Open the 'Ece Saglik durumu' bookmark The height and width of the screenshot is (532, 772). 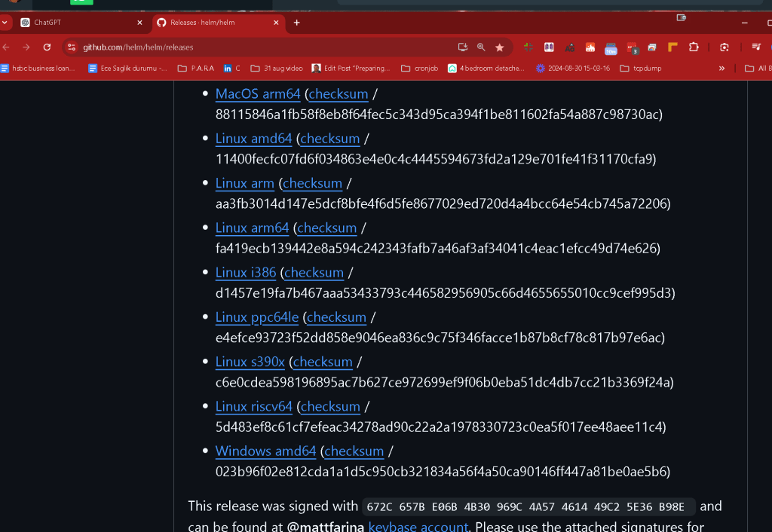pos(127,69)
